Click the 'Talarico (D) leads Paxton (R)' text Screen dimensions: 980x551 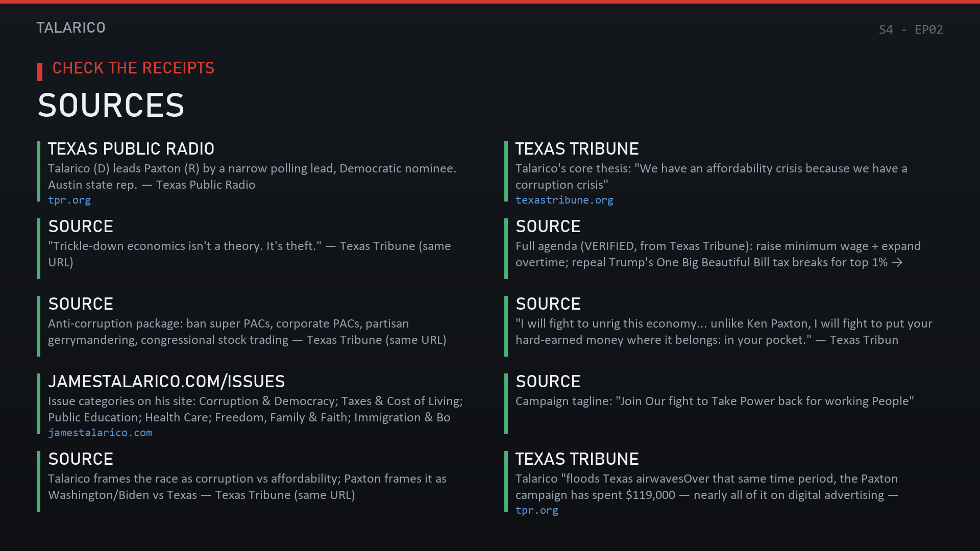[252, 177]
